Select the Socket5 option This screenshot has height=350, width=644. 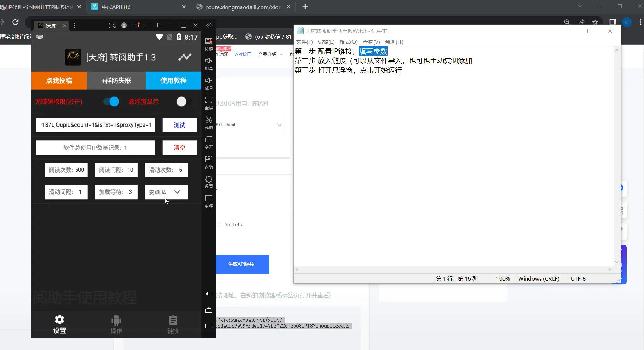tap(219, 224)
